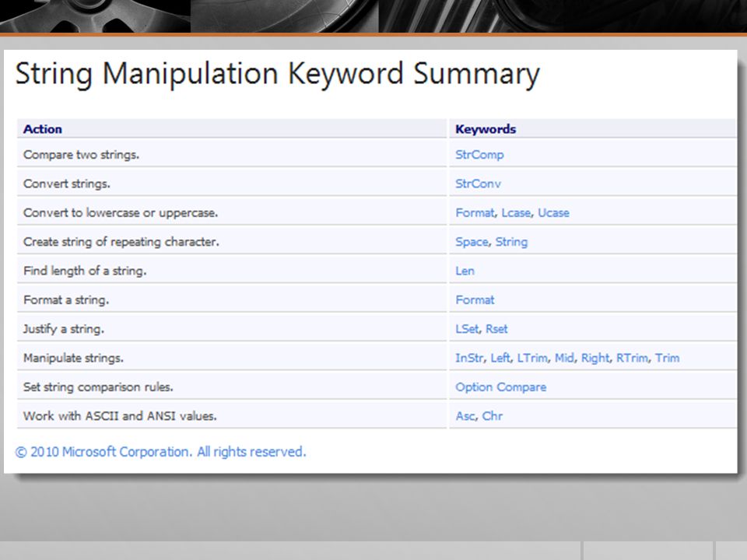Click the Len keyword link
The image size is (747, 560).
pyautogui.click(x=465, y=271)
